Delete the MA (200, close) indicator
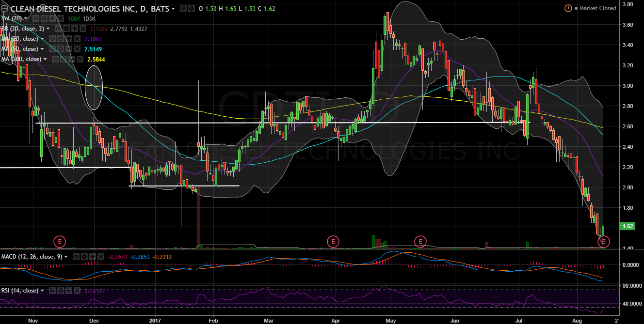The image size is (644, 324). pos(79,59)
